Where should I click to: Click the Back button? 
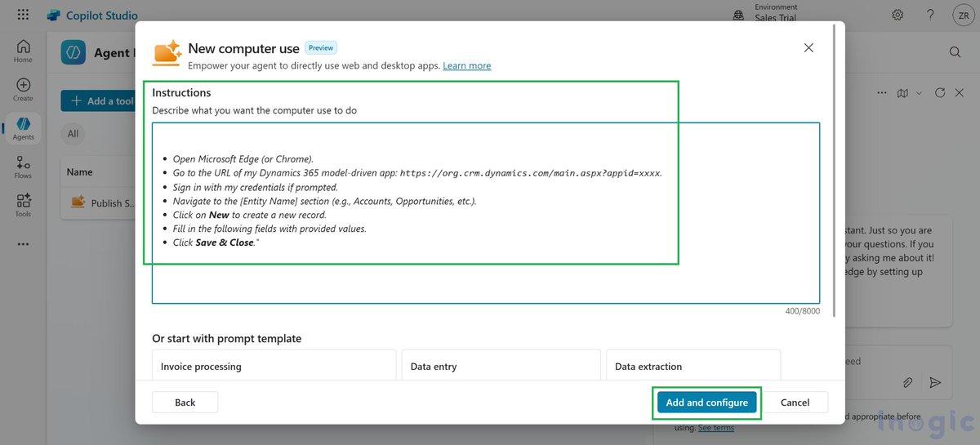(x=185, y=403)
